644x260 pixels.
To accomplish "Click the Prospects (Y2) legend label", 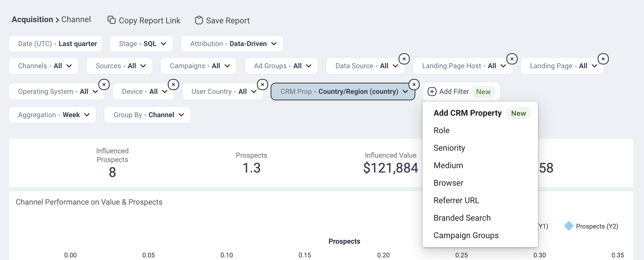I will coord(597,226).
